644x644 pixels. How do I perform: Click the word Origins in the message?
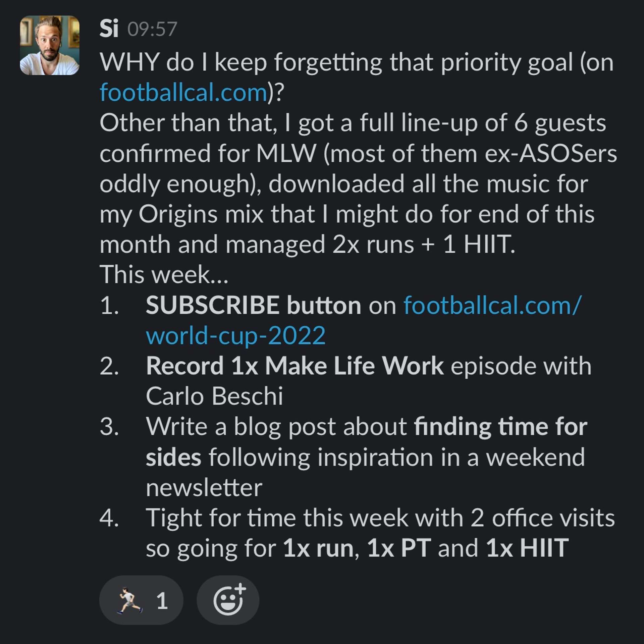click(178, 214)
